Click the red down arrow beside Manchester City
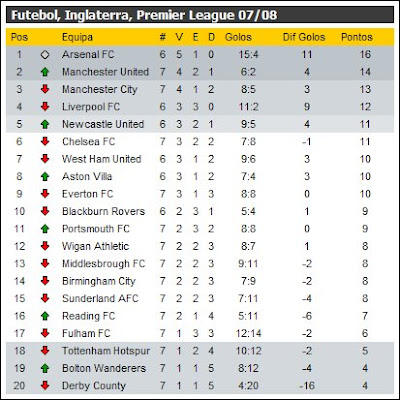400x400 pixels. pos(45,89)
